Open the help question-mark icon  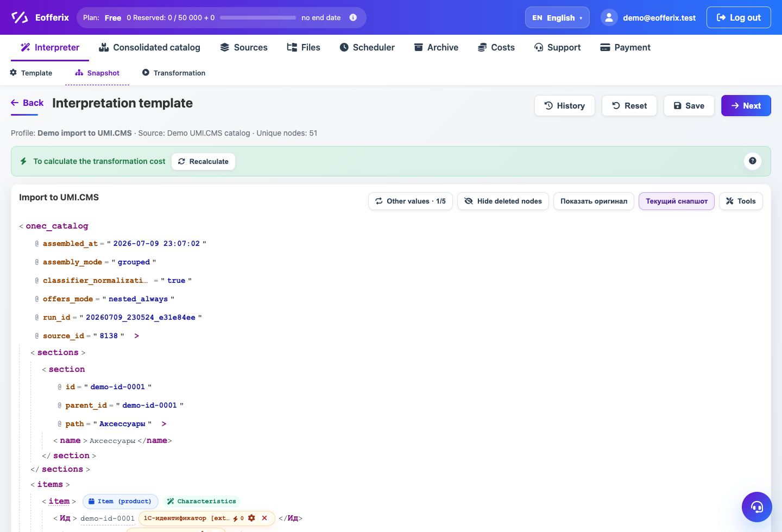[753, 161]
